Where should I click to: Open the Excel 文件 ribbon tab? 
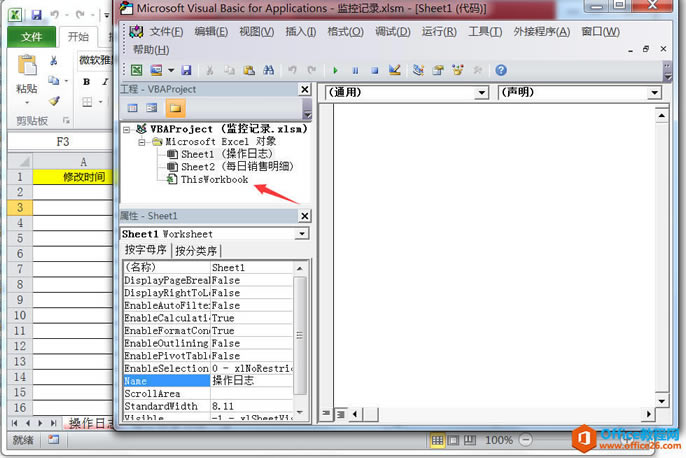point(32,37)
